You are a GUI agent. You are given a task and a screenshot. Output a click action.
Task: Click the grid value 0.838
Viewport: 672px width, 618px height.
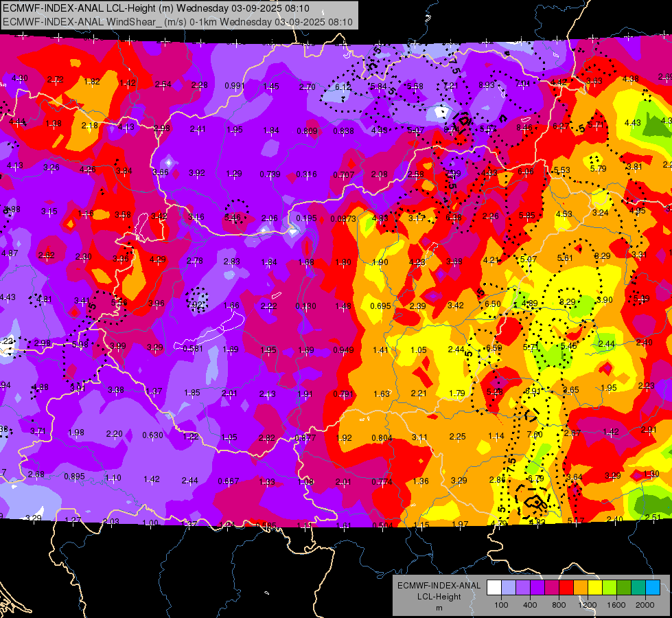click(x=343, y=130)
